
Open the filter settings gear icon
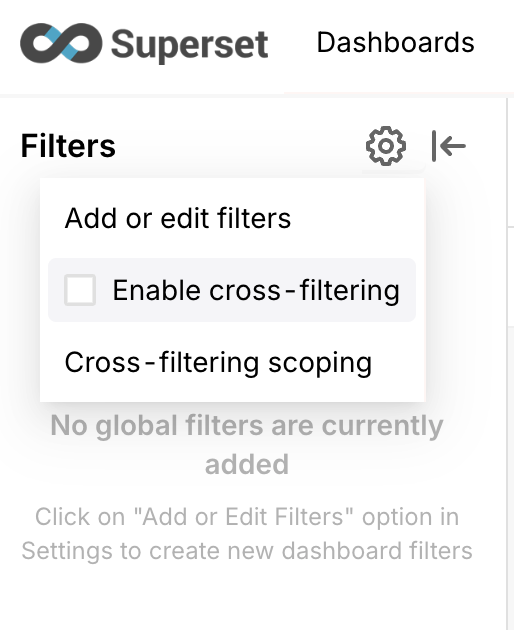click(385, 146)
